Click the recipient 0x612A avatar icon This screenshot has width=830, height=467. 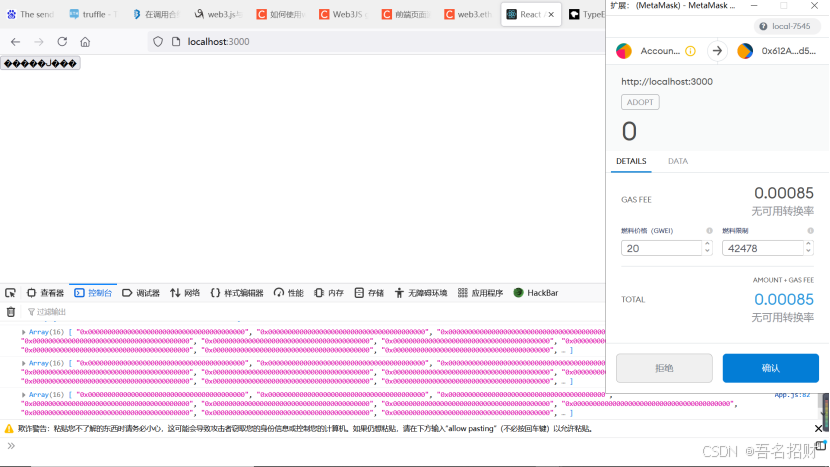745,51
